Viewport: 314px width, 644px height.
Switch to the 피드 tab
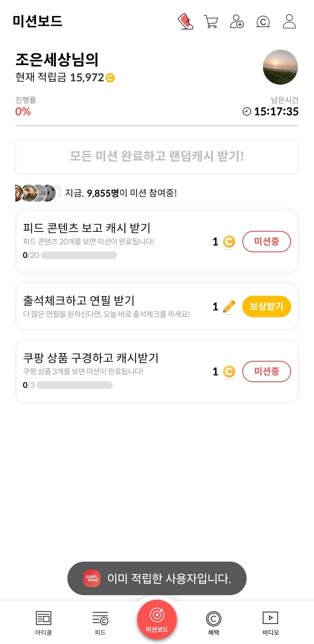tap(100, 622)
